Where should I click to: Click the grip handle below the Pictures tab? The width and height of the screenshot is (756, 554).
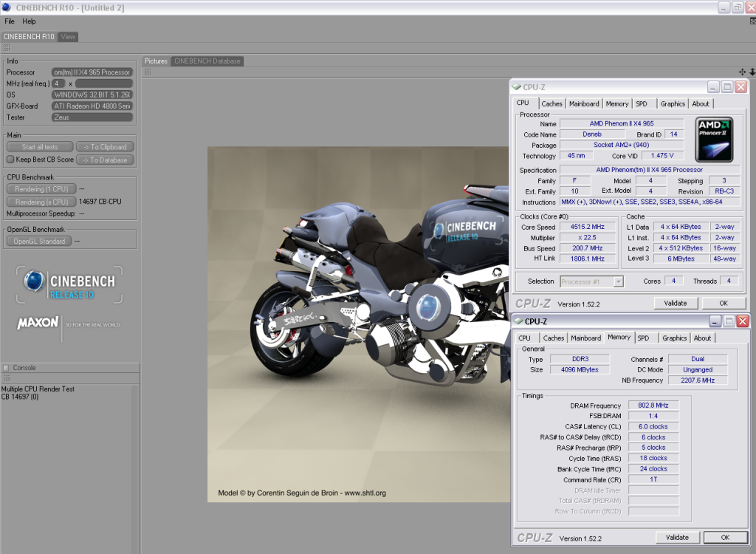click(148, 72)
